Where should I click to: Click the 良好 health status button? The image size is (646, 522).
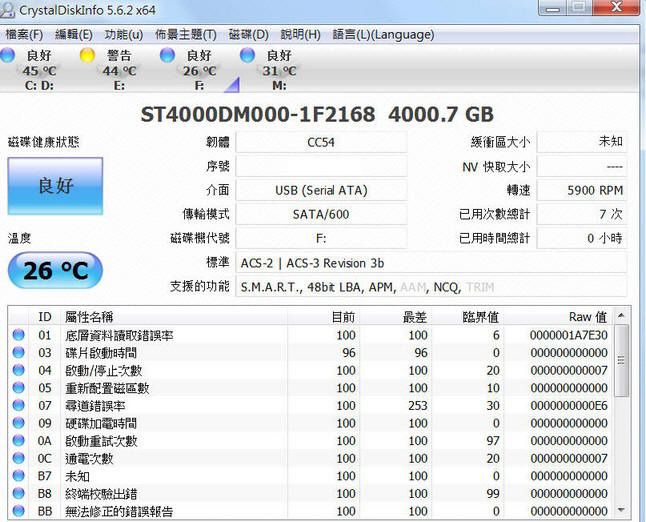tap(55, 186)
